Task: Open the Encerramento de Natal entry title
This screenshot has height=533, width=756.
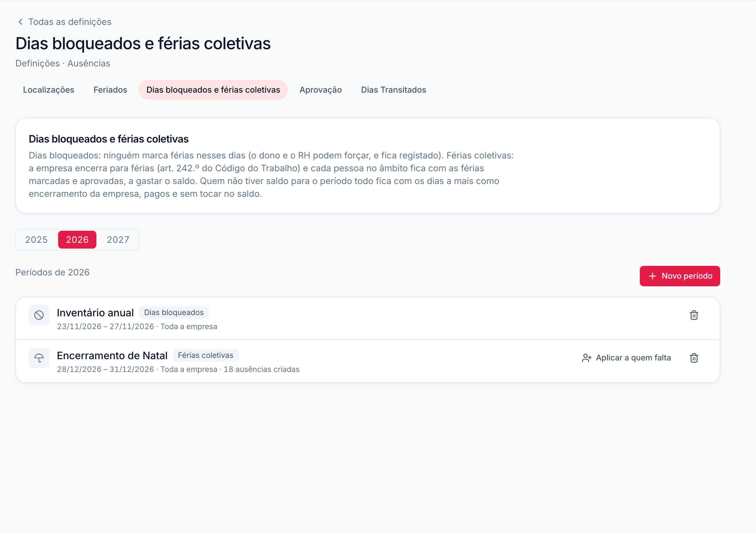Action: [112, 356]
